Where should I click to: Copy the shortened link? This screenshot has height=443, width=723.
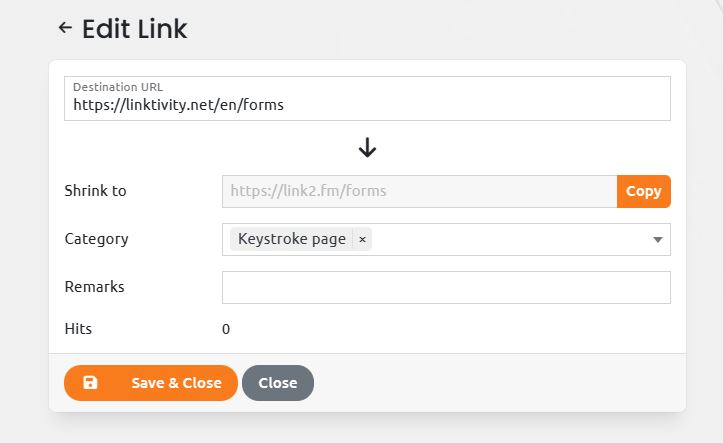[644, 191]
